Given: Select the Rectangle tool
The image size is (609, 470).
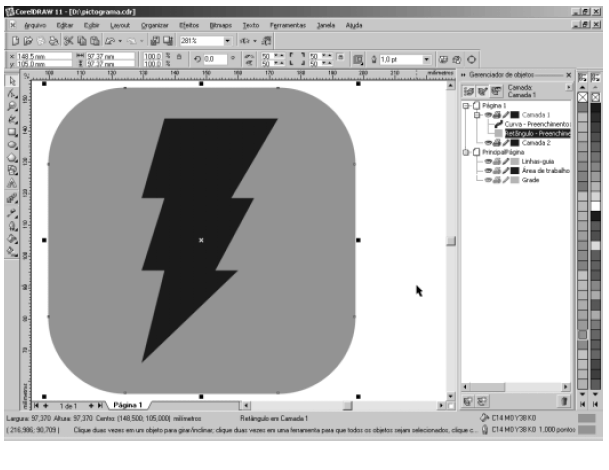Looking at the screenshot, I should 11,131.
